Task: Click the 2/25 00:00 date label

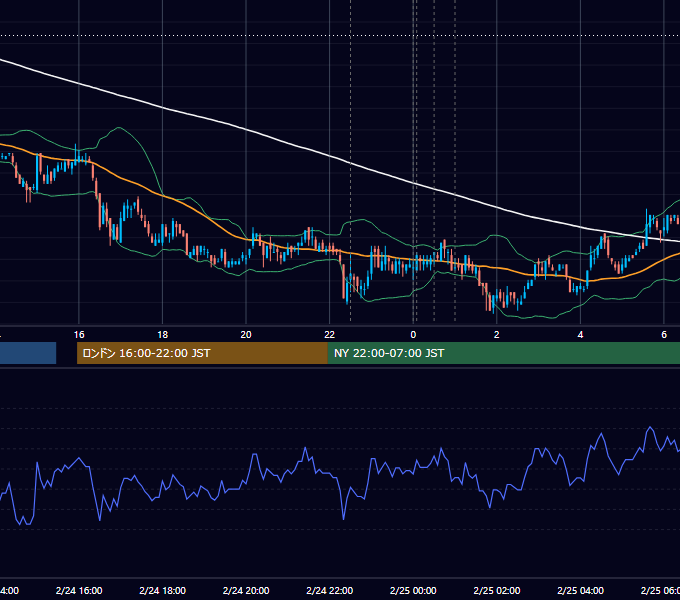Action: point(413,591)
